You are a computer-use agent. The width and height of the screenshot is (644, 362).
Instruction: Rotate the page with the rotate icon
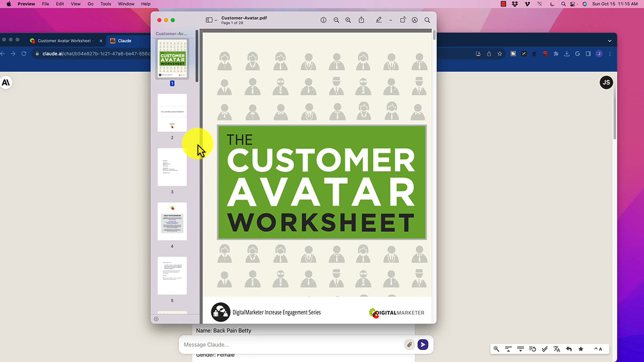[403, 20]
